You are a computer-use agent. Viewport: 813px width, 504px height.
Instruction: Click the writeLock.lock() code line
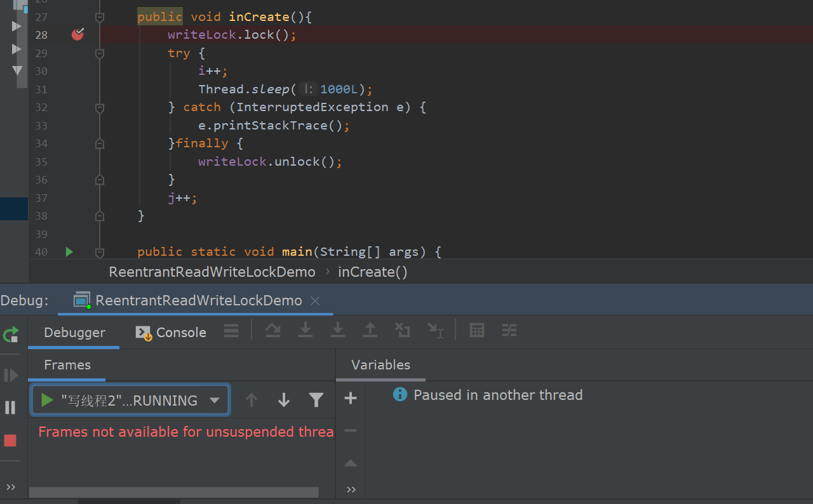click(232, 34)
